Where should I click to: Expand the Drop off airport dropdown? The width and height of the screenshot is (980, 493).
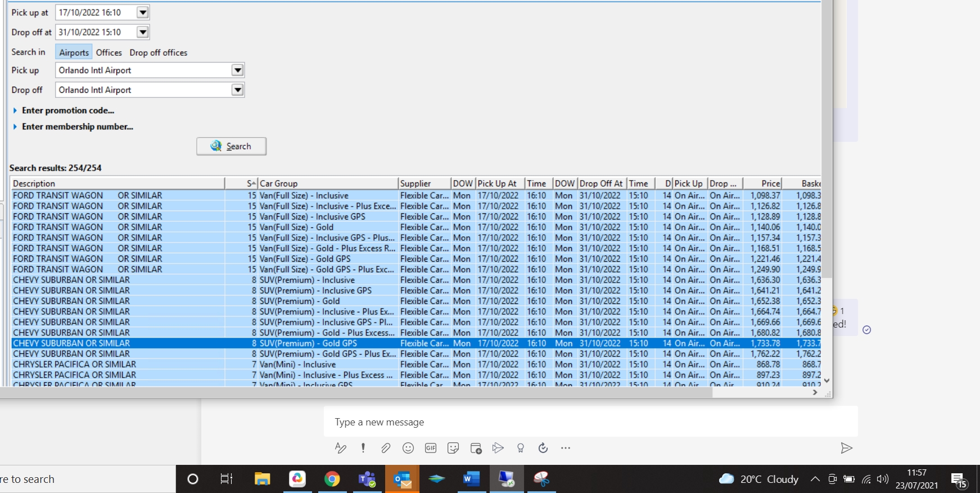tap(238, 90)
